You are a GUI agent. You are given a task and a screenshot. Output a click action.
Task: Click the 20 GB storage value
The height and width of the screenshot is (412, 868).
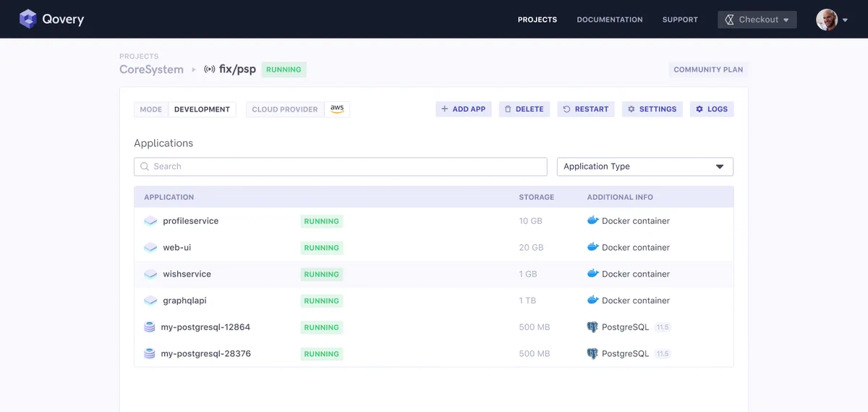coord(531,248)
